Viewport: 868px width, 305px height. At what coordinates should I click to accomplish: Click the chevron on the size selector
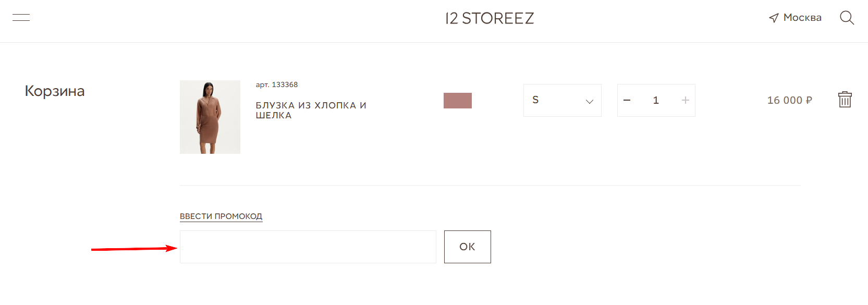589,101
